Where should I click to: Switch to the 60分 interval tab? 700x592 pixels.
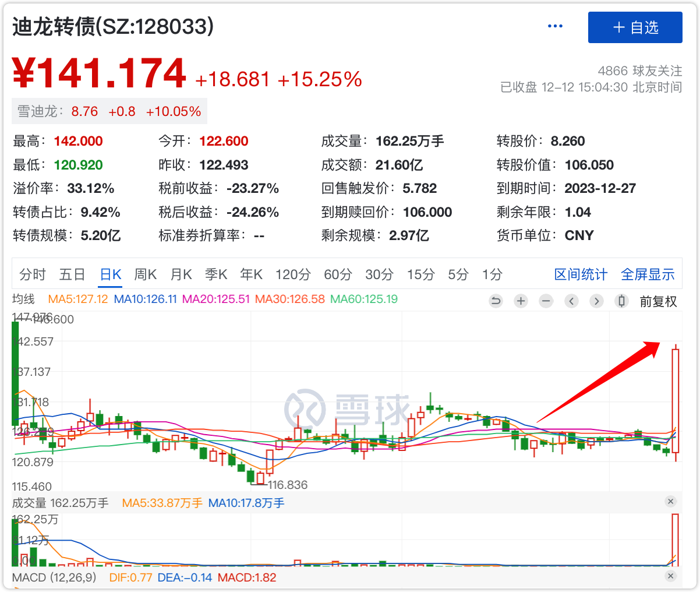[x=338, y=274]
